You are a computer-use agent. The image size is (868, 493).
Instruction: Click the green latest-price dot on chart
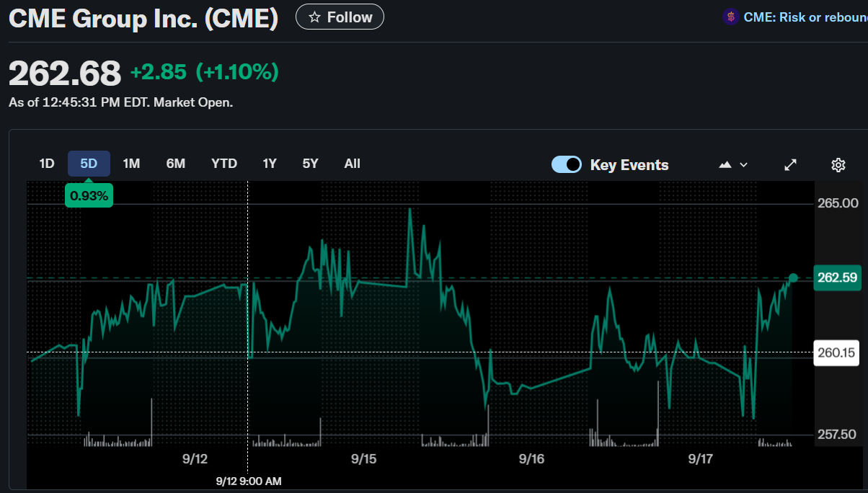click(793, 278)
